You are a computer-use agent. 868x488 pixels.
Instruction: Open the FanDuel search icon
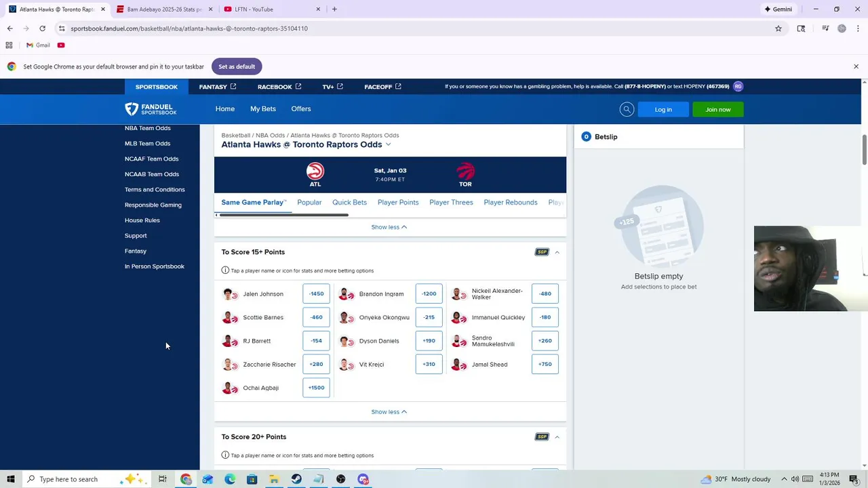click(627, 109)
